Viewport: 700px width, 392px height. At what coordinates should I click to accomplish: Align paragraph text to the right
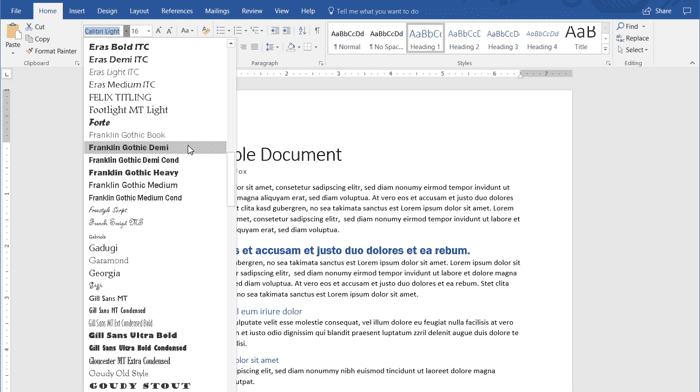point(243,47)
